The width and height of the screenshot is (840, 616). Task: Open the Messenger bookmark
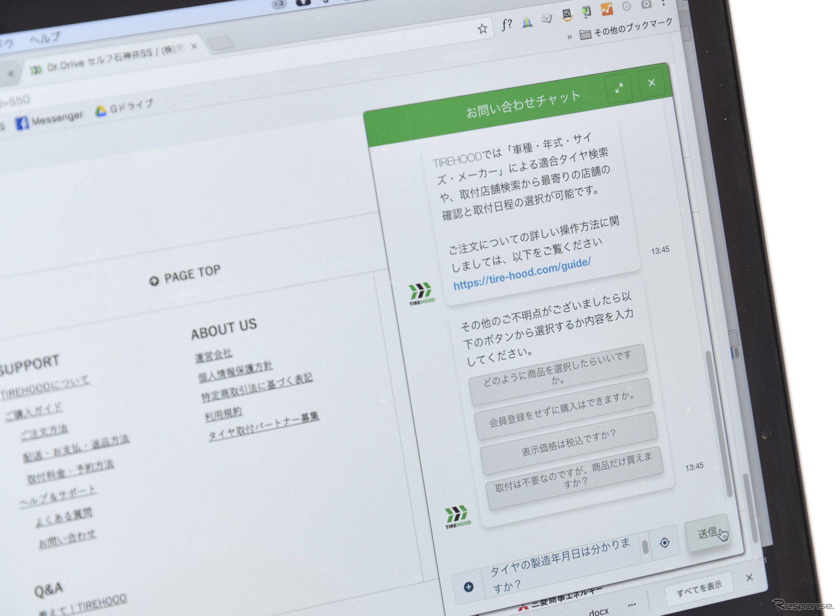click(x=49, y=120)
